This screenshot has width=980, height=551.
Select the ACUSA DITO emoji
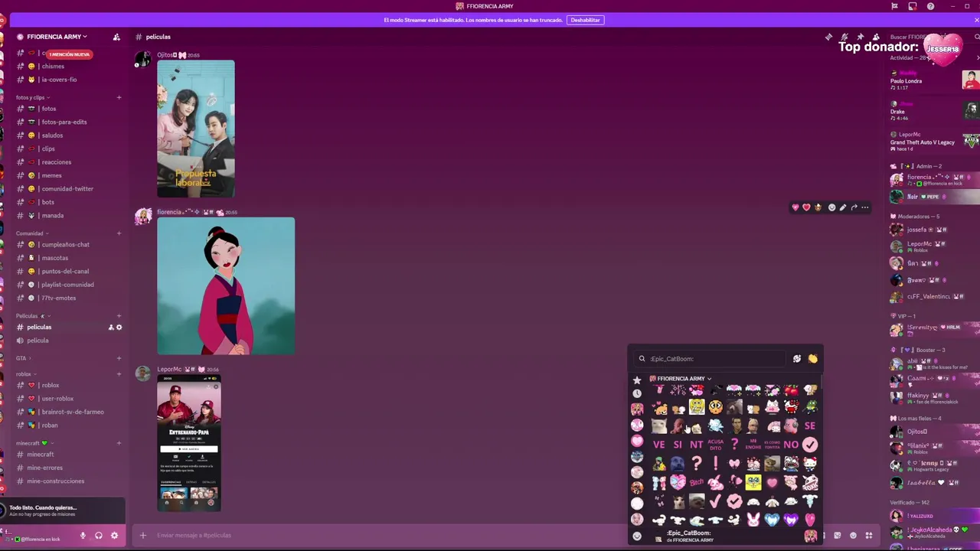tap(715, 444)
